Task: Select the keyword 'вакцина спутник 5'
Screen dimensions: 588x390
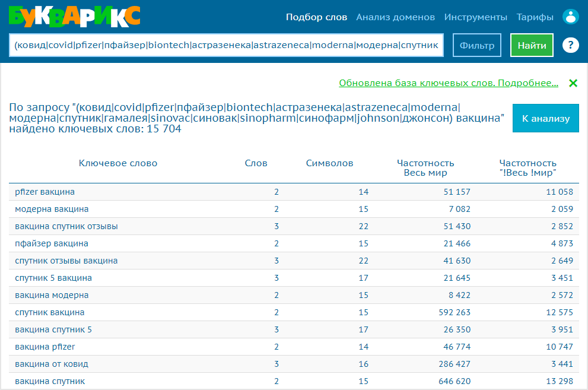Action: point(53,329)
